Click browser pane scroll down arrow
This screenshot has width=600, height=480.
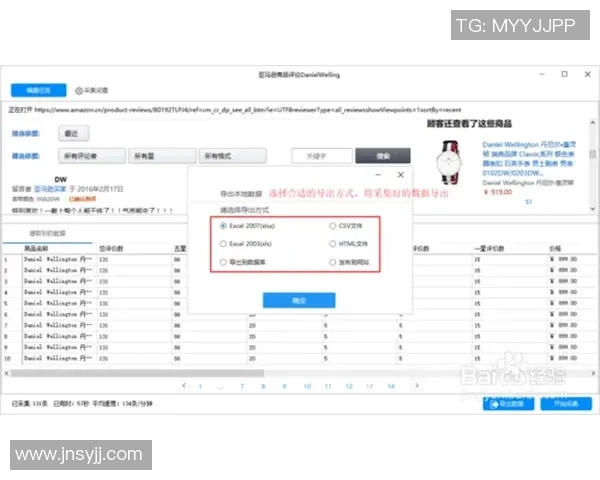click(593, 209)
